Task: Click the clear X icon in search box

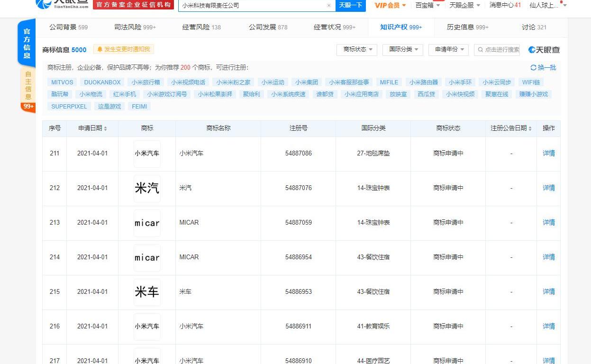Action: pos(329,6)
